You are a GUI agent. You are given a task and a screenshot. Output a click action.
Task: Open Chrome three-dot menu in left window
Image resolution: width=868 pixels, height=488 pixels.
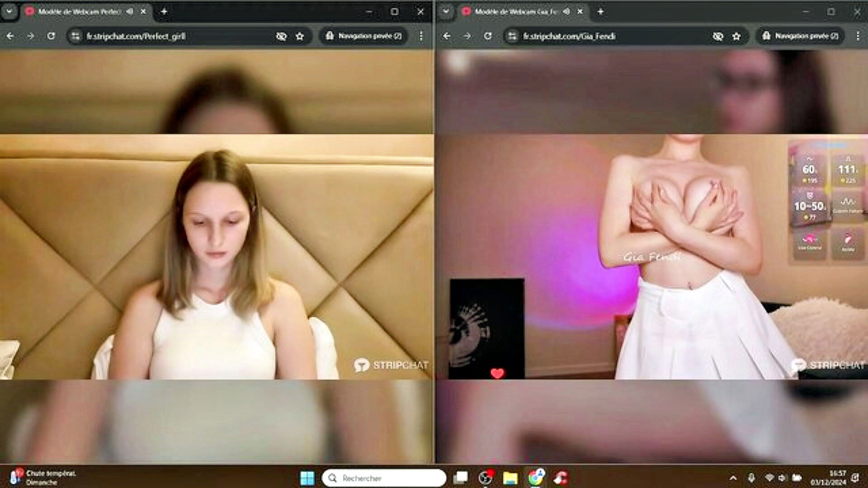point(421,36)
